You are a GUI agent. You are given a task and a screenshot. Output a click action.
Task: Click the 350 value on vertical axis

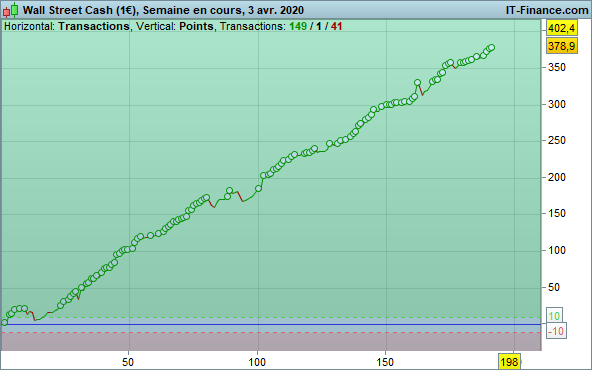coord(557,68)
